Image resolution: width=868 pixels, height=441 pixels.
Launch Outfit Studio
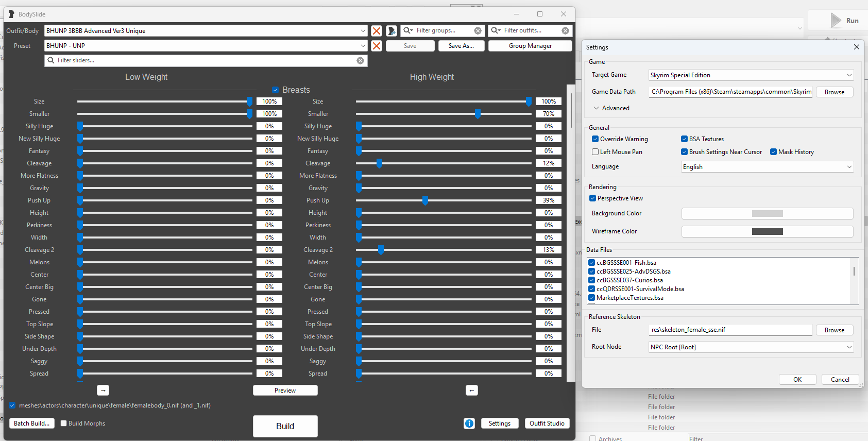pos(547,423)
